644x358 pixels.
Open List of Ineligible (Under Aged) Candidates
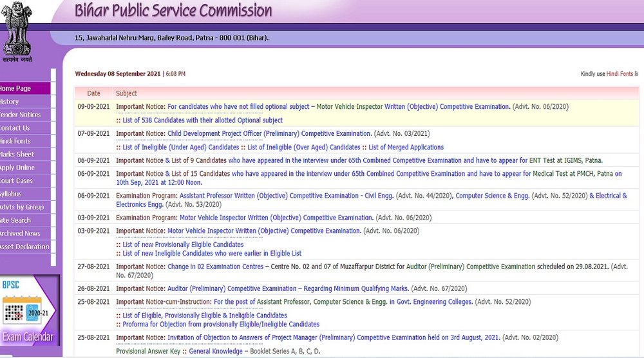181,147
